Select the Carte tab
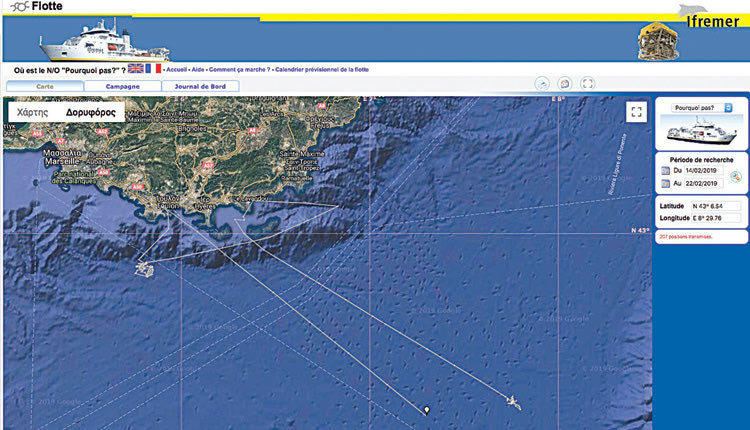The width and height of the screenshot is (750, 430). coord(45,86)
